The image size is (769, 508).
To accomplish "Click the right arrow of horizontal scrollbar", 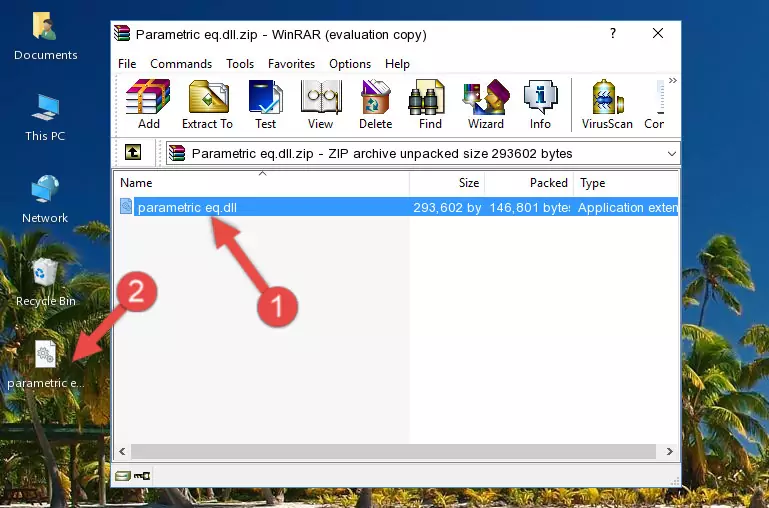I will pos(670,452).
